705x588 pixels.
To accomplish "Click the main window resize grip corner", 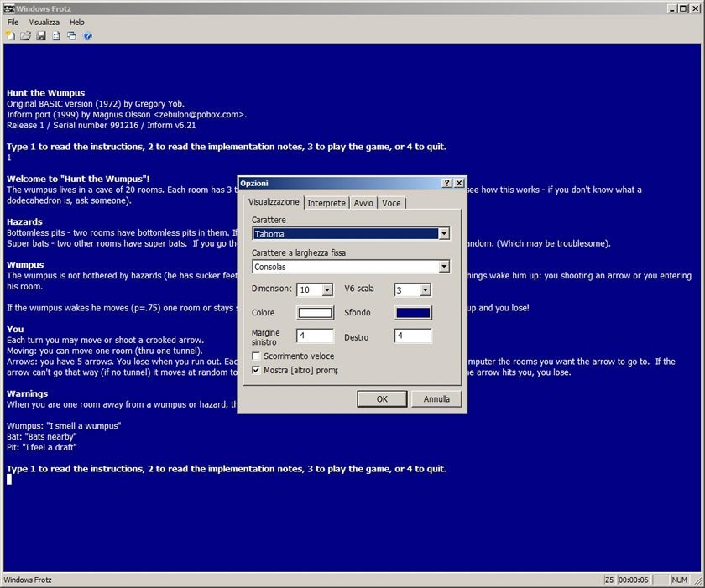I will tap(697, 580).
